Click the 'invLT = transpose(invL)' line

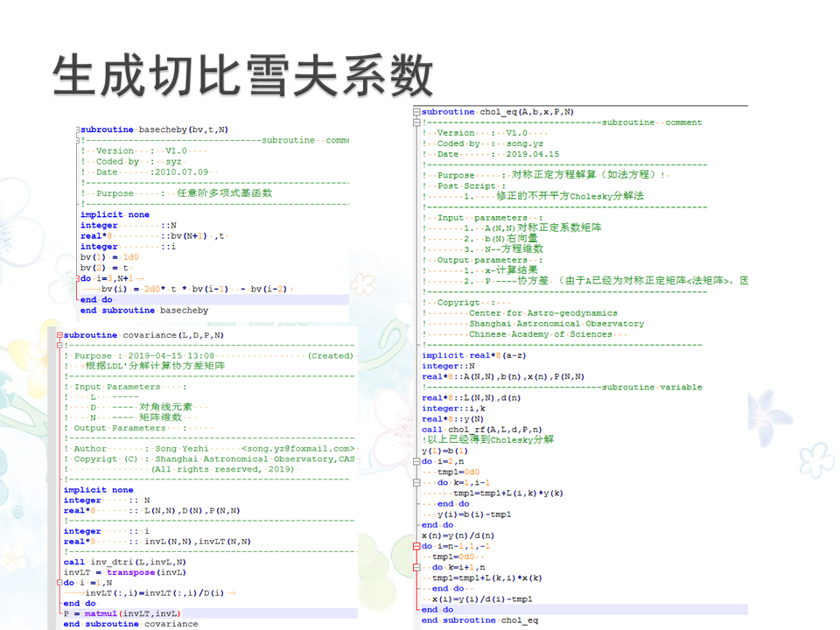click(123, 572)
